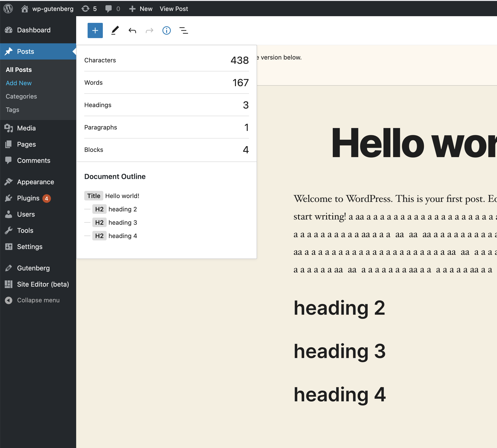
Task: Close the document details info popover
Action: 167,30
